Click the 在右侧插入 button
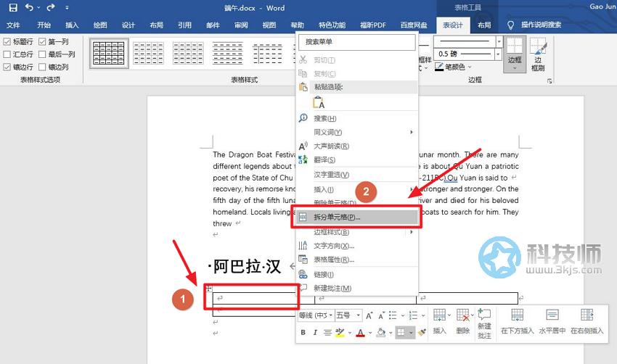 (x=587, y=321)
